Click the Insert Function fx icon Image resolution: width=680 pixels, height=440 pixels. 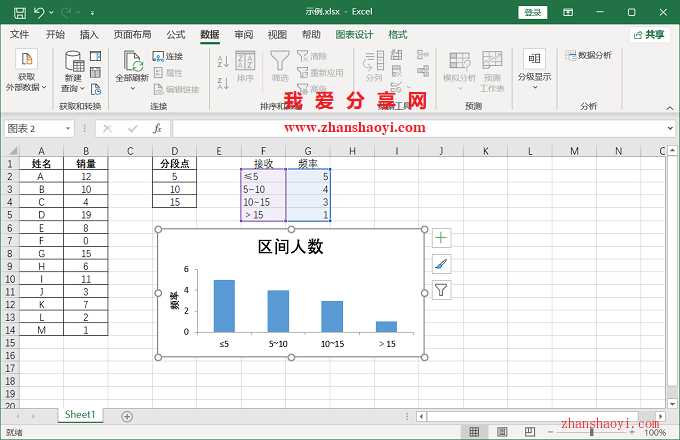[157, 128]
